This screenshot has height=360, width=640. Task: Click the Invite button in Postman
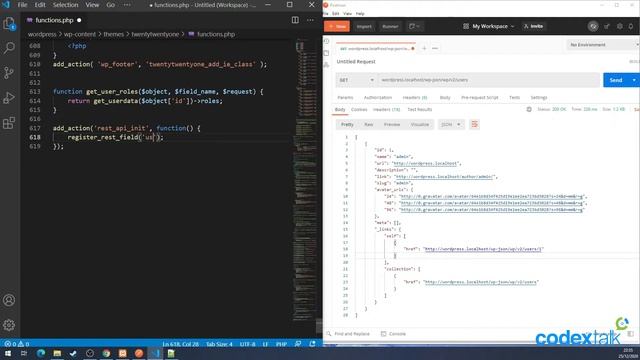click(x=533, y=26)
